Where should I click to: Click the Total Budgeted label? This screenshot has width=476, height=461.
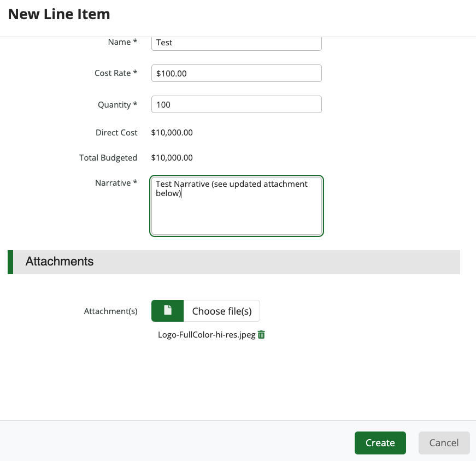pyautogui.click(x=108, y=158)
